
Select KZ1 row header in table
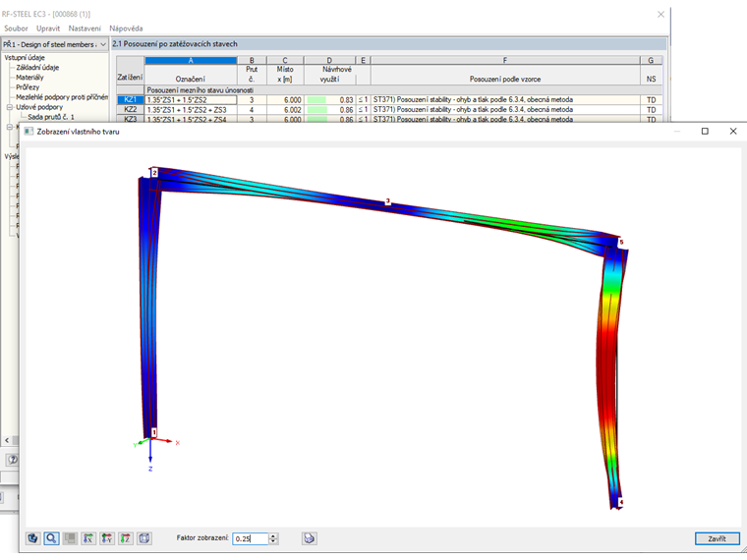click(130, 100)
